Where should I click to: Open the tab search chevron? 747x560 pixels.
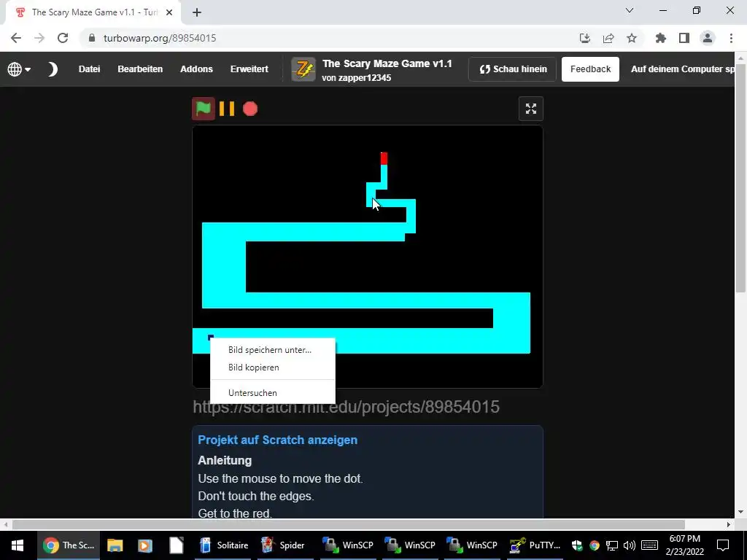coord(630,10)
